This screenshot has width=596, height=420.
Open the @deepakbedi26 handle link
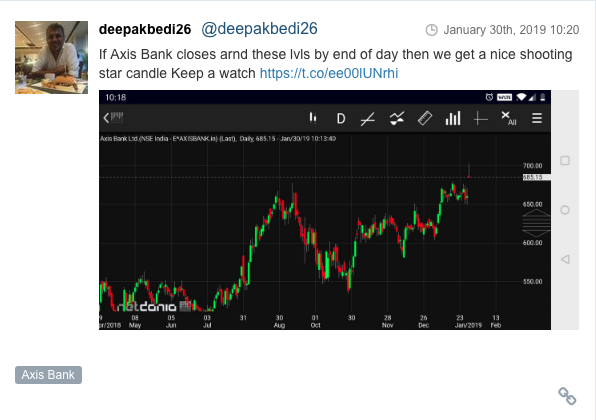[259, 29]
